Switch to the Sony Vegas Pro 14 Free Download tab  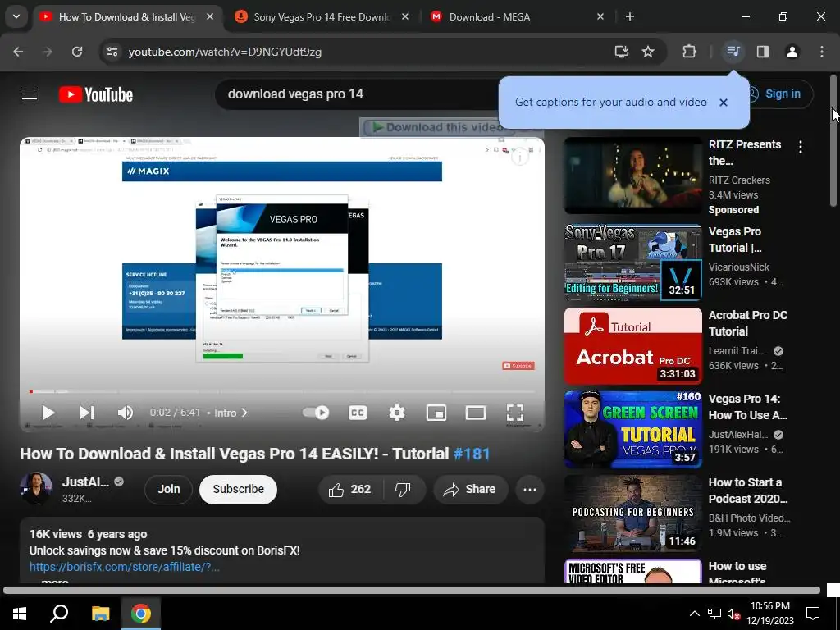pos(322,17)
